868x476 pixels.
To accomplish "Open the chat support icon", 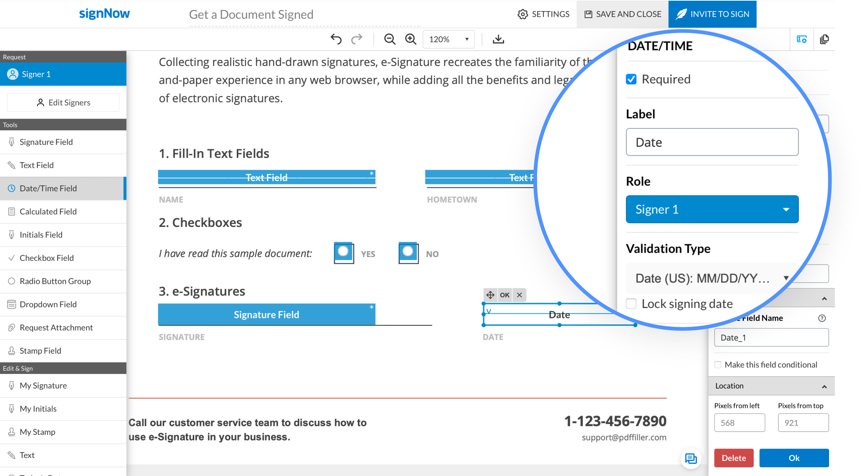I will pyautogui.click(x=691, y=458).
